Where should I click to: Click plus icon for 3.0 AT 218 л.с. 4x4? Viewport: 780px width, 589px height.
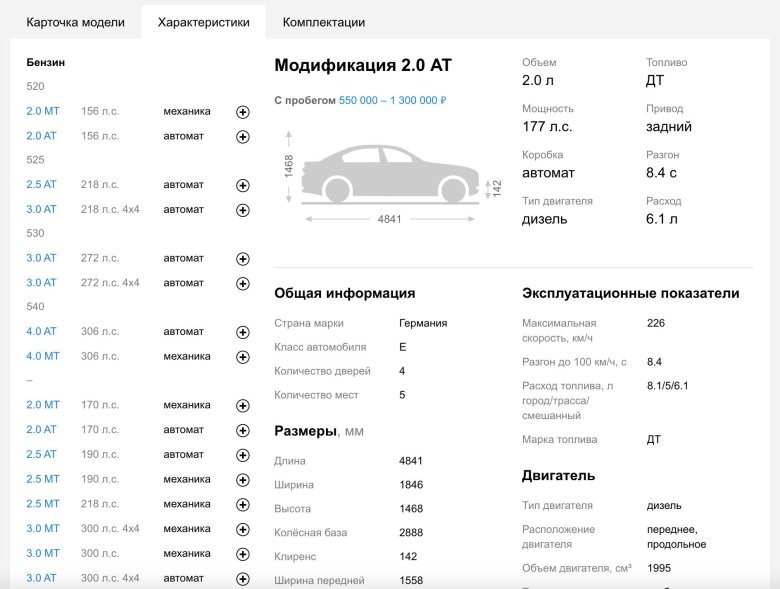242,210
